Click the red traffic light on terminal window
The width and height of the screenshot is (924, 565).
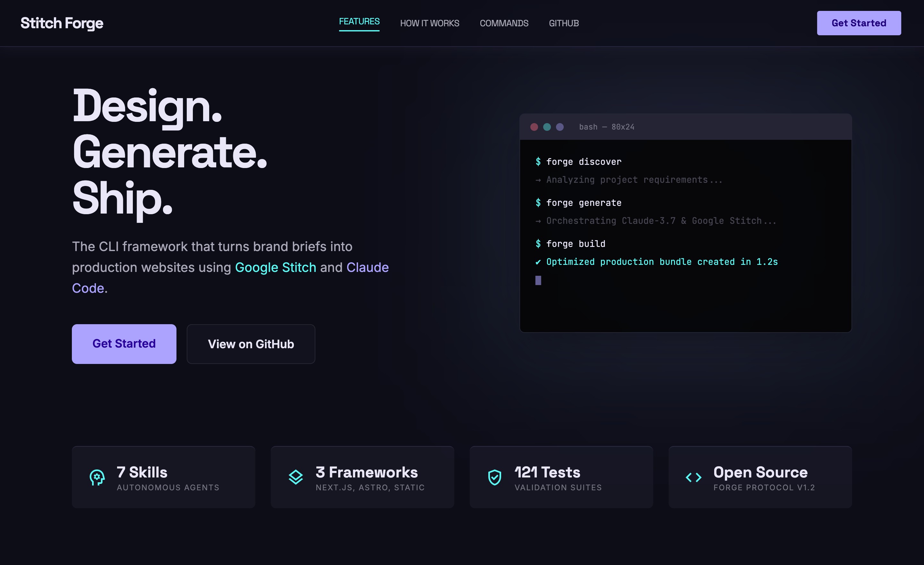534,127
